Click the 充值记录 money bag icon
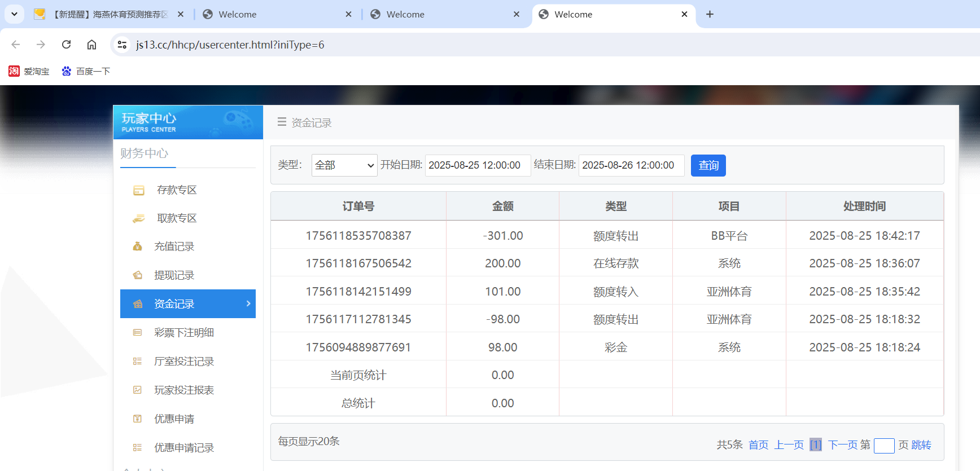 coord(137,246)
